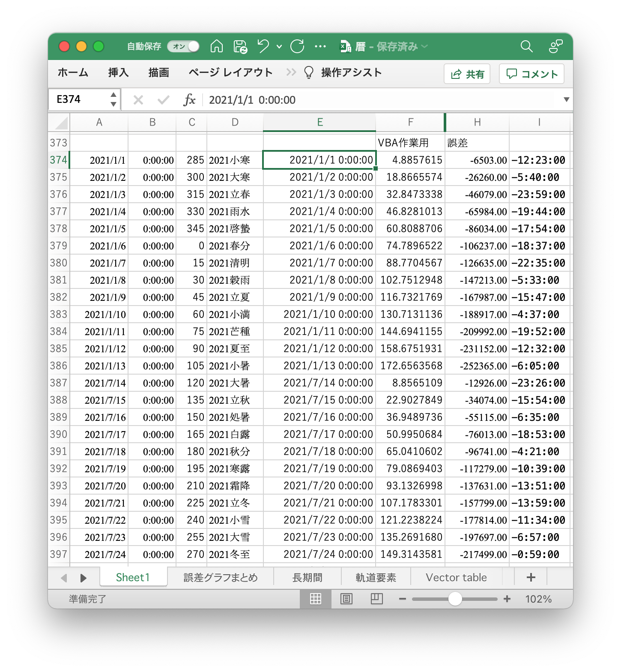Switch to 長期間 sheet tab
The width and height of the screenshot is (621, 672).
[308, 577]
